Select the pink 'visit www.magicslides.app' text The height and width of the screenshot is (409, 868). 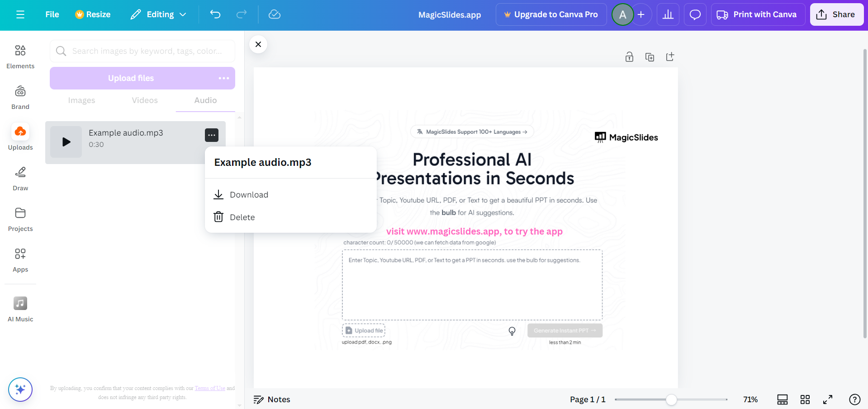(x=474, y=231)
